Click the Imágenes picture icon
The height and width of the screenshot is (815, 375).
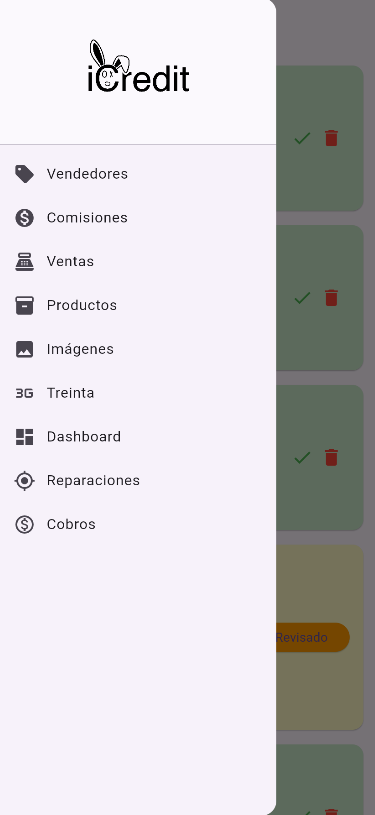(24, 349)
